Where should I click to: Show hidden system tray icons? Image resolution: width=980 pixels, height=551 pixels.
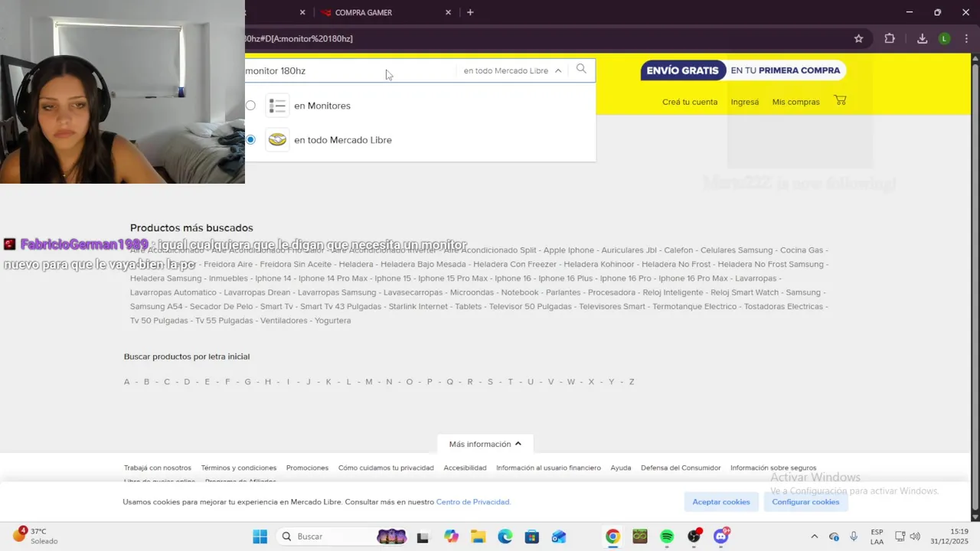(814, 536)
